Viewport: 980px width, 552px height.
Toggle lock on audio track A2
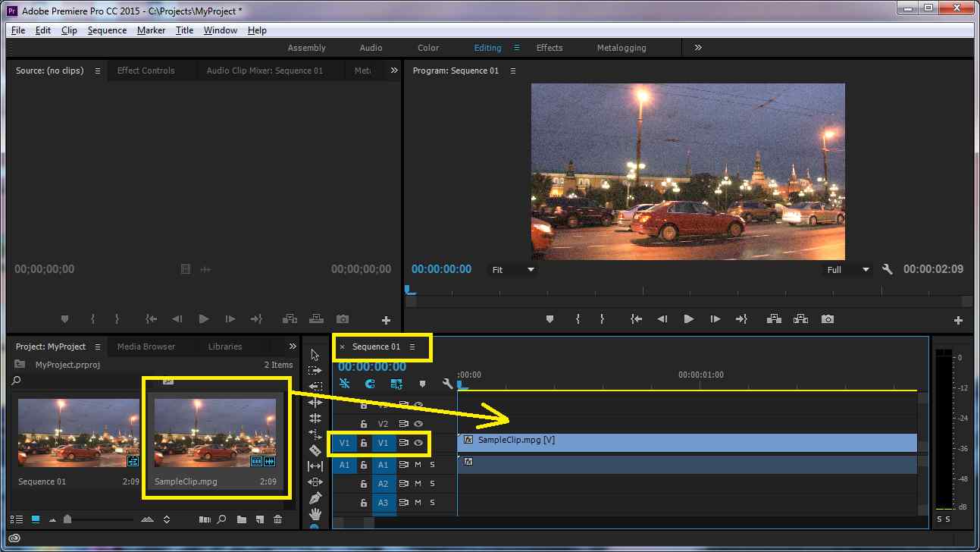pyautogui.click(x=364, y=484)
